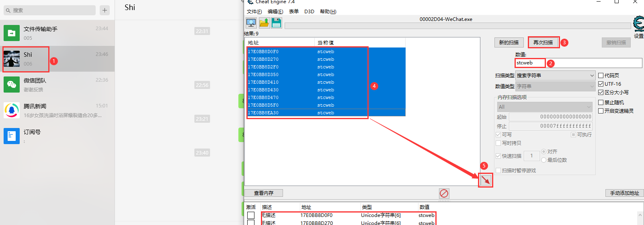The image size is (644, 225).
Task: Open the 文件(F) menu
Action: [x=254, y=12]
